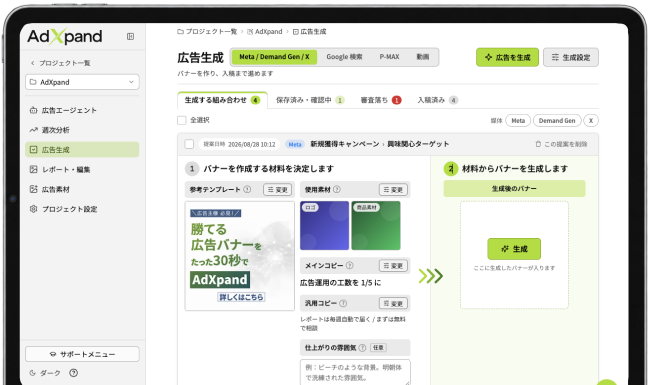The height and width of the screenshot is (385, 652).
Task: Open the サポートメニュー button
Action: pyautogui.click(x=82, y=354)
